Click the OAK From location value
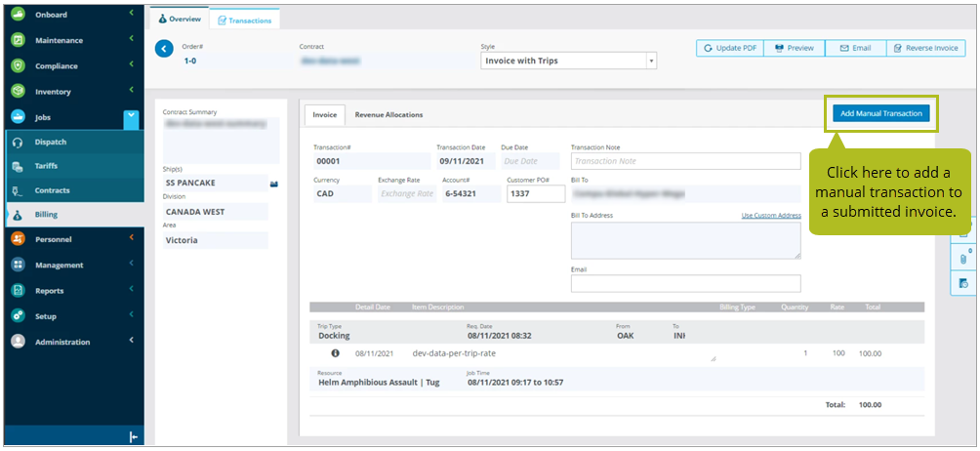Viewport: 980px width, 451px height. [x=626, y=336]
